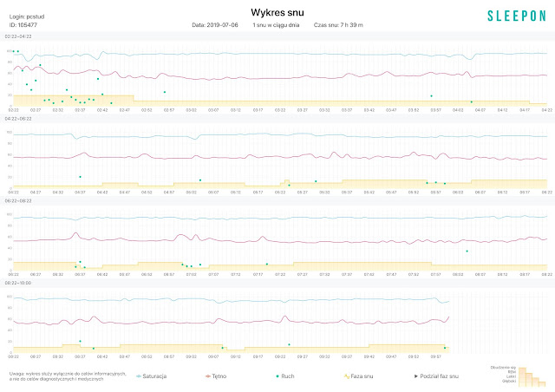
Task: Click the Podział faz snu triangle icon
Action: (415, 376)
